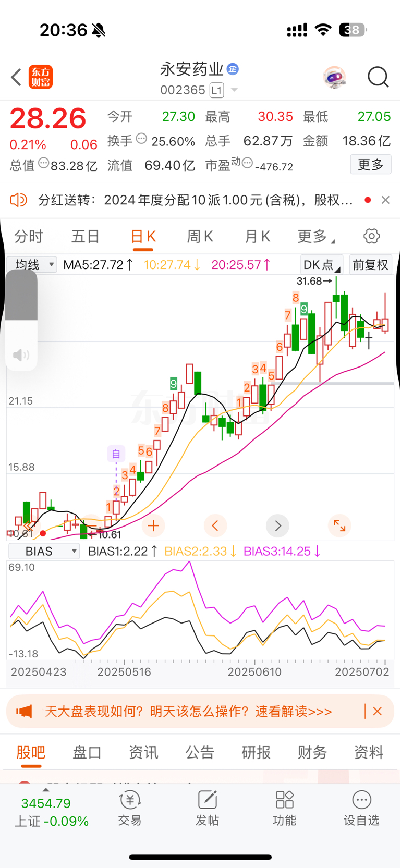Tap the L1 level badge
This screenshot has width=401, height=868.
(x=216, y=90)
